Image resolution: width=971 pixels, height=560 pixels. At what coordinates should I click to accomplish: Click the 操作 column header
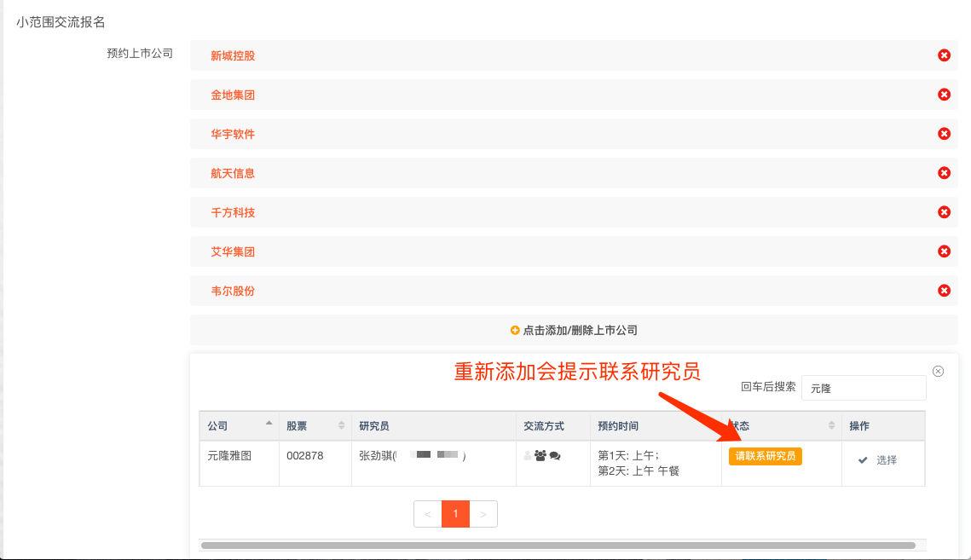[883, 426]
